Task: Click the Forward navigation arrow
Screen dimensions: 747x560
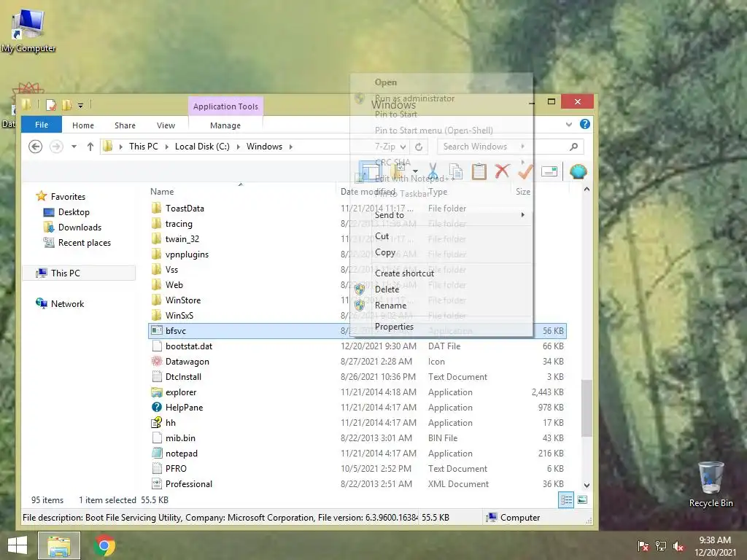Action: click(x=56, y=147)
